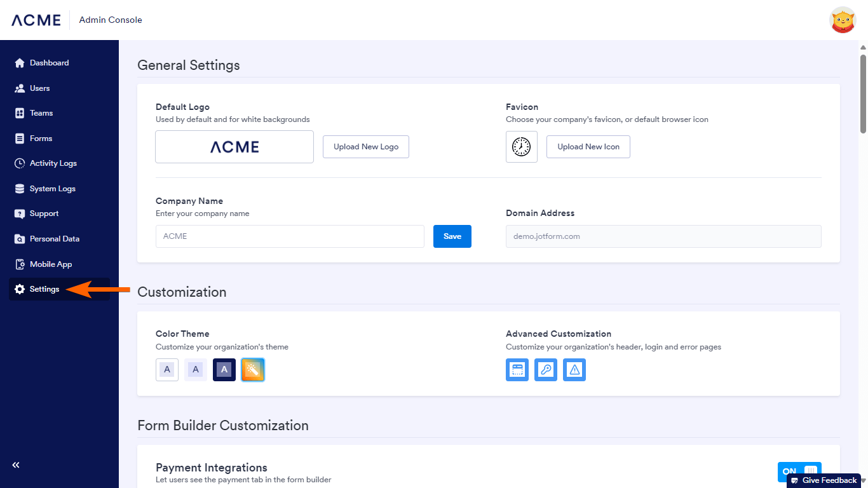Image resolution: width=868 pixels, height=488 pixels.
Task: Click the ACME logo in header
Action: (36, 20)
